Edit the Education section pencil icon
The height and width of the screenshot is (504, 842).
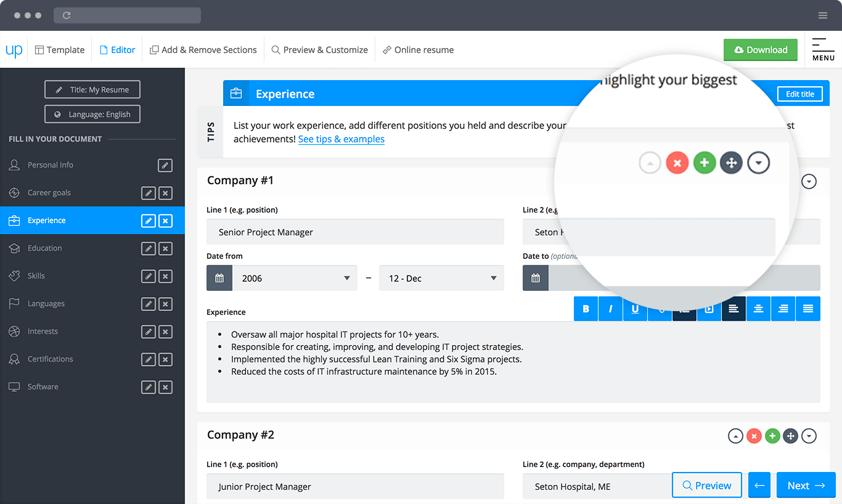tap(148, 248)
